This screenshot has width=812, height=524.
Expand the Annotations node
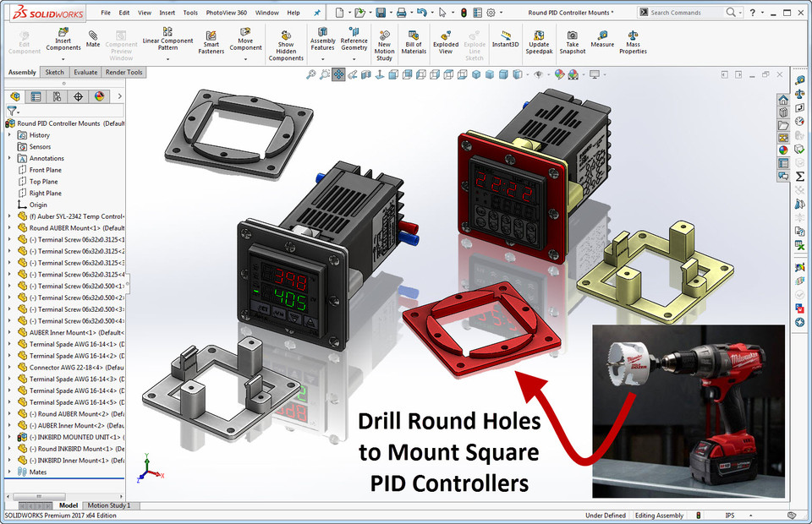[x=9, y=158]
